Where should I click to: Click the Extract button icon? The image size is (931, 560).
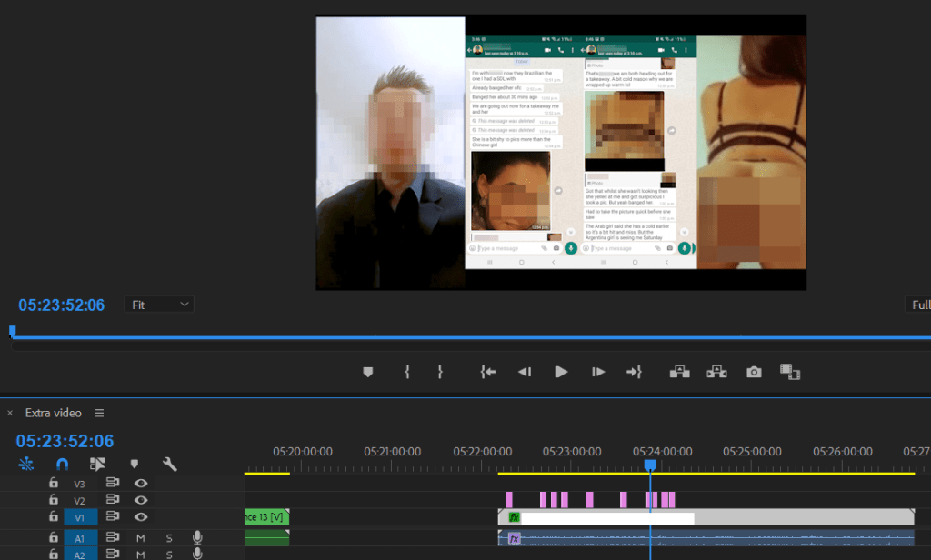pyautogui.click(x=716, y=372)
